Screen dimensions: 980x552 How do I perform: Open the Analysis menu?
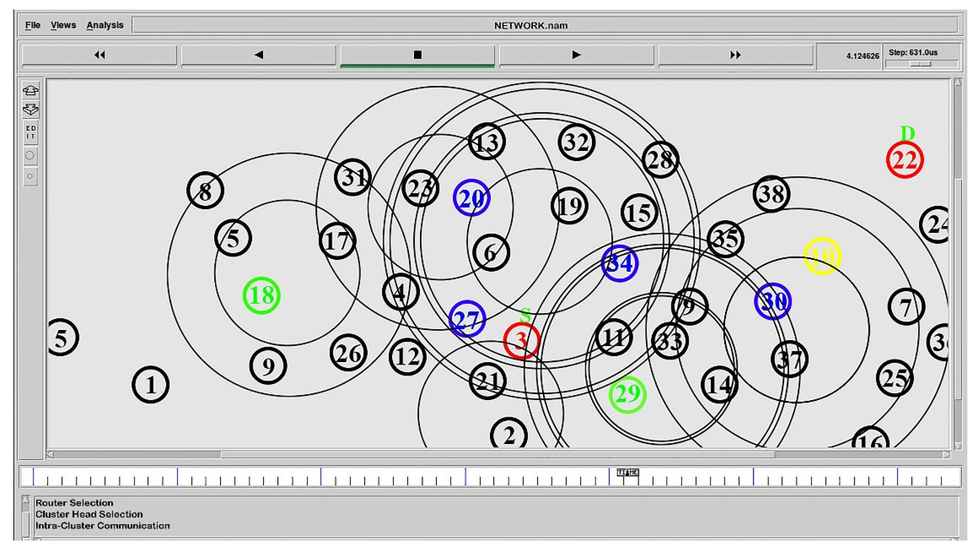coord(105,25)
